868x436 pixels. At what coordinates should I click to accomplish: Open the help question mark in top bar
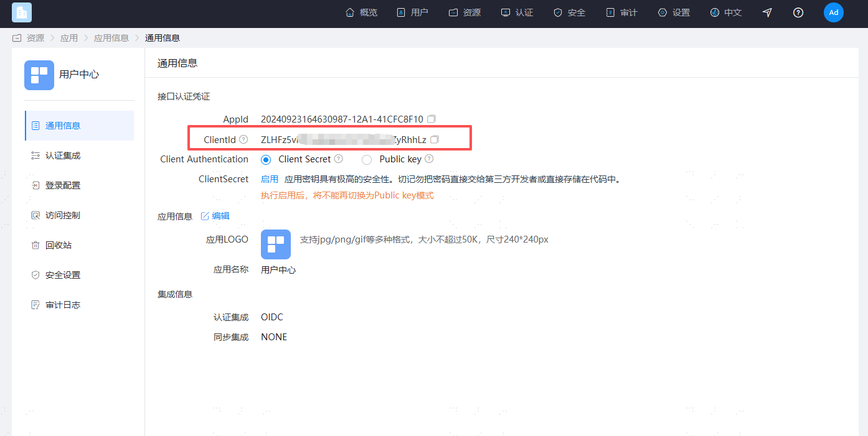[x=798, y=12]
